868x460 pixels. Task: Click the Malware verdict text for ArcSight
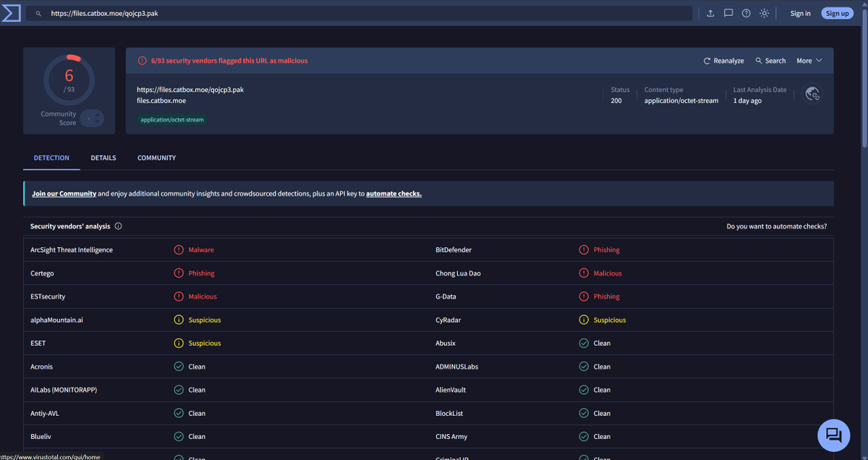click(x=201, y=250)
